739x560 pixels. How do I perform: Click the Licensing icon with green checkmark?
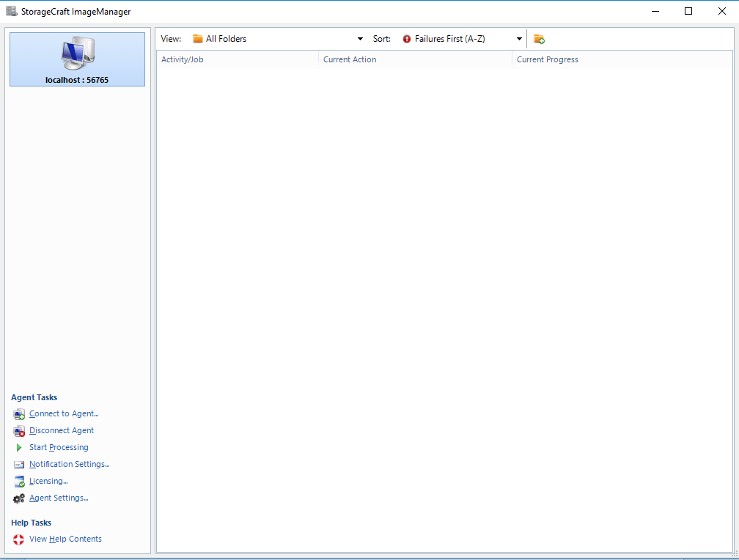pyautogui.click(x=18, y=481)
